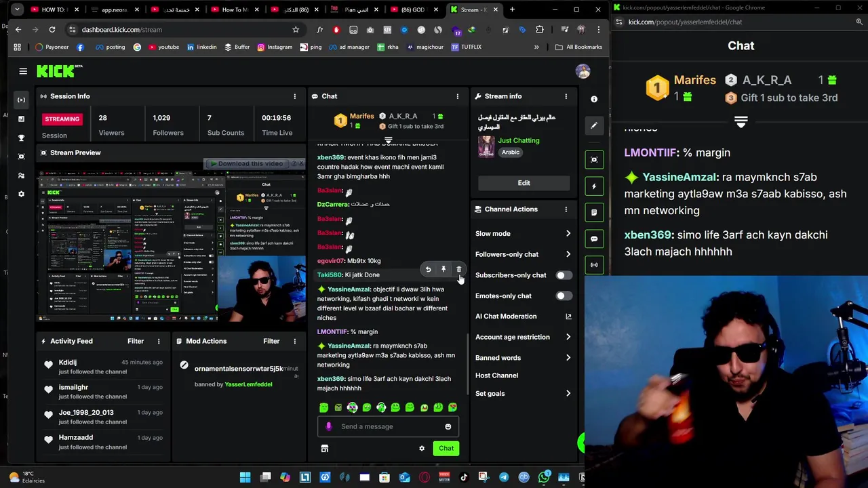868x488 pixels.
Task: Open Windows Start menu
Action: pos(245,477)
